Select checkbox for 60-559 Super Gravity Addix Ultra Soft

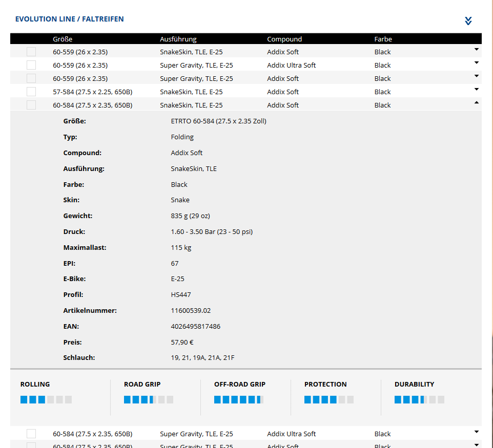coord(31,65)
